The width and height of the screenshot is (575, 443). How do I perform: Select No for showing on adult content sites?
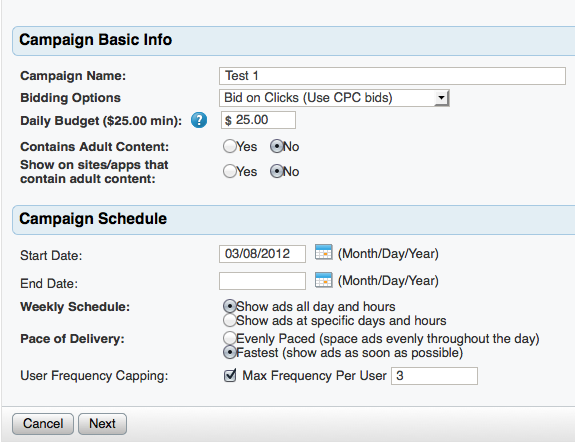[x=276, y=171]
